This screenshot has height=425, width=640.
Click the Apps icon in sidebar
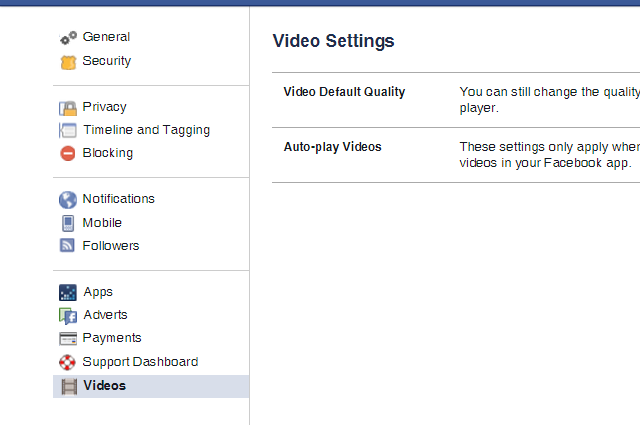tap(68, 293)
